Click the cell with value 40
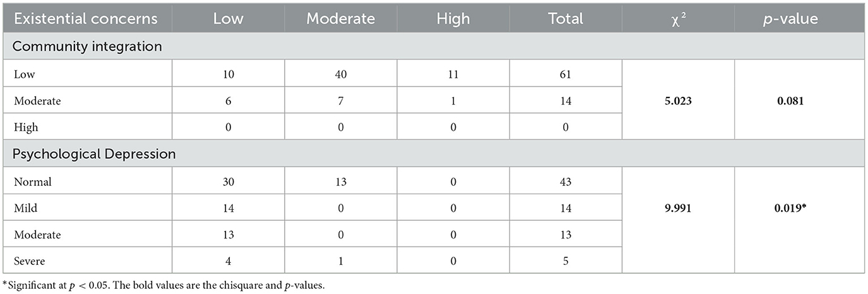This screenshot has width=868, height=294. (x=341, y=74)
